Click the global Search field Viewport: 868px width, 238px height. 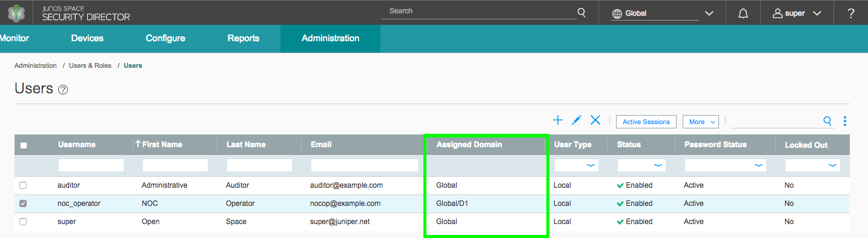click(479, 12)
